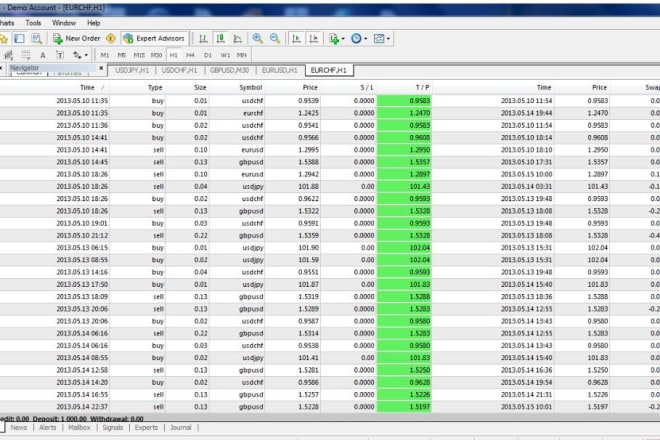
Task: Click the yellow MetaTrader Market icon
Action: 111,39
